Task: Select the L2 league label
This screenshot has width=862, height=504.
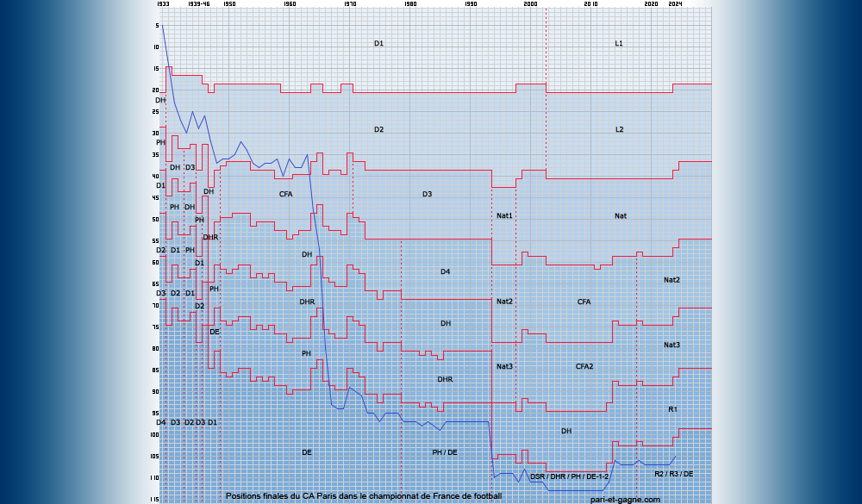Action: [x=619, y=129]
